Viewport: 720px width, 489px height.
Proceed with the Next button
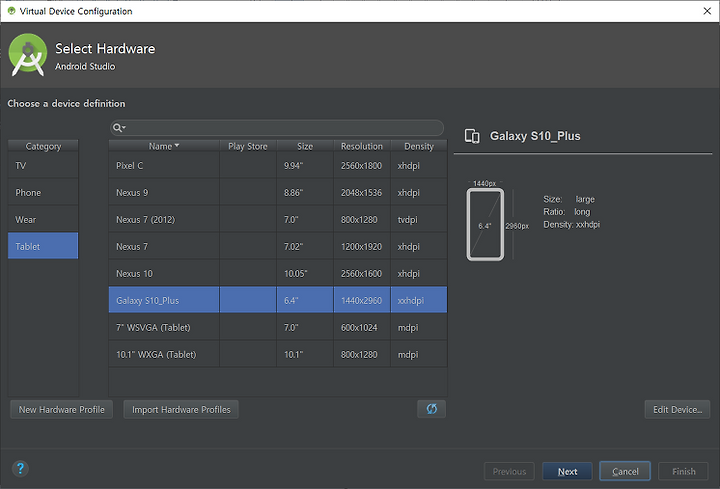click(x=567, y=471)
